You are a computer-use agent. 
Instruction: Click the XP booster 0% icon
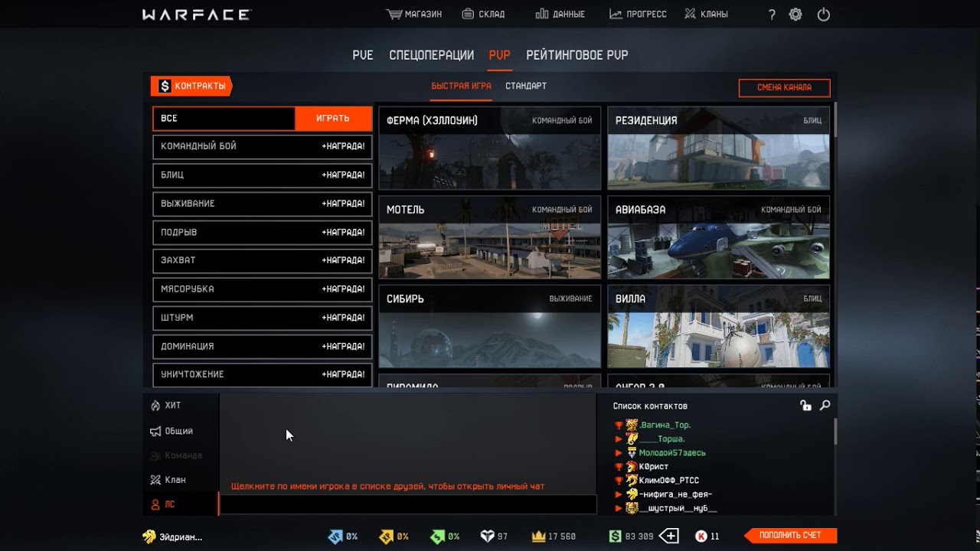387,536
